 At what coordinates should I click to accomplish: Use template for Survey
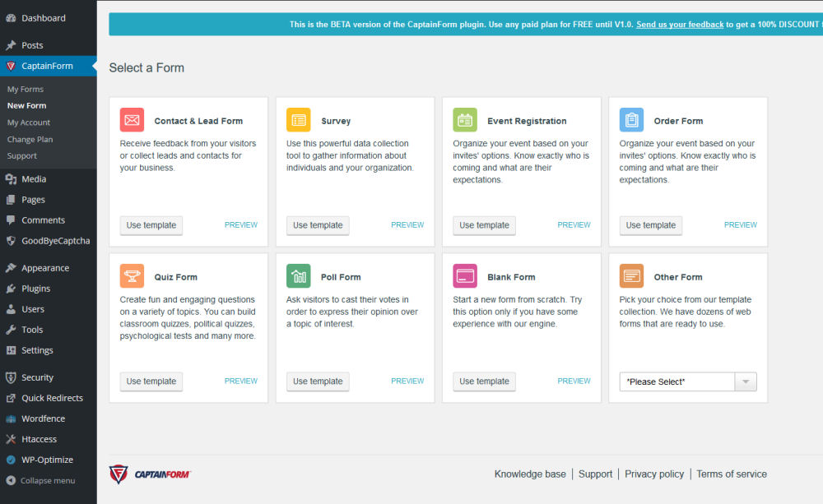click(318, 225)
